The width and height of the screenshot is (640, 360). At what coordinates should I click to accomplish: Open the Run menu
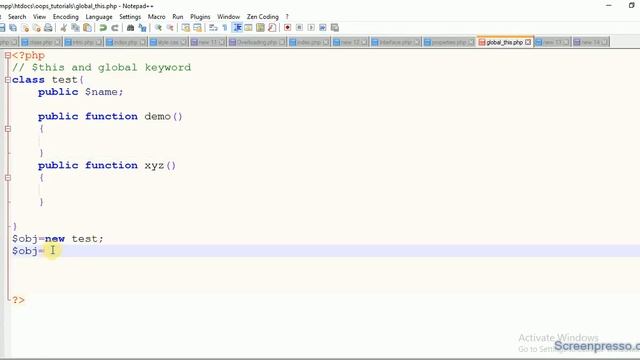point(178,17)
